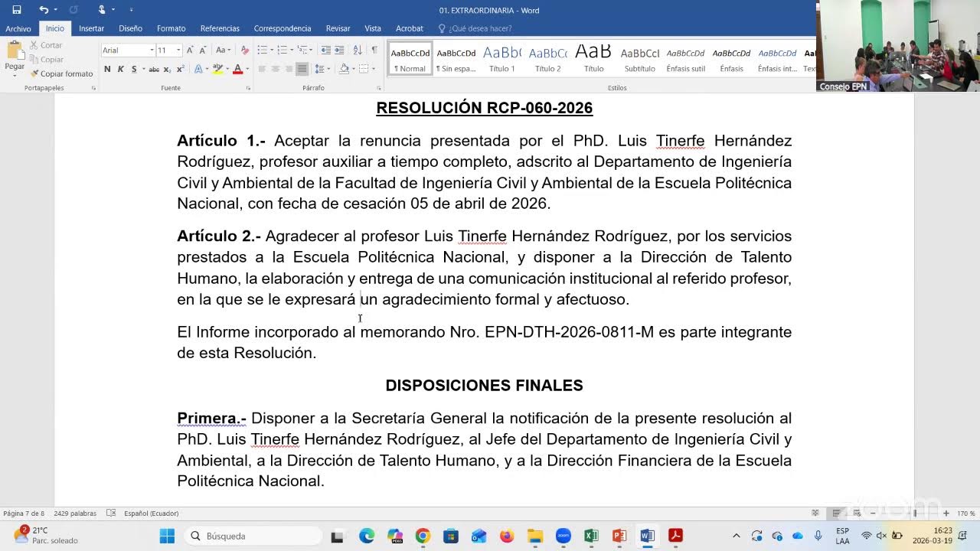Image resolution: width=980 pixels, height=551 pixels.
Task: Apply paragraph shading with the paint bucket
Action: 345,69
